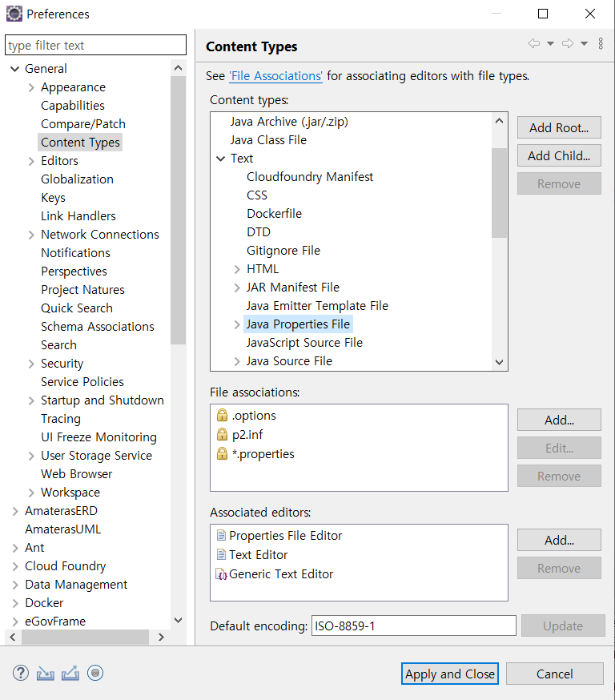
Task: Select Gitignore File content type
Action: [x=283, y=251]
